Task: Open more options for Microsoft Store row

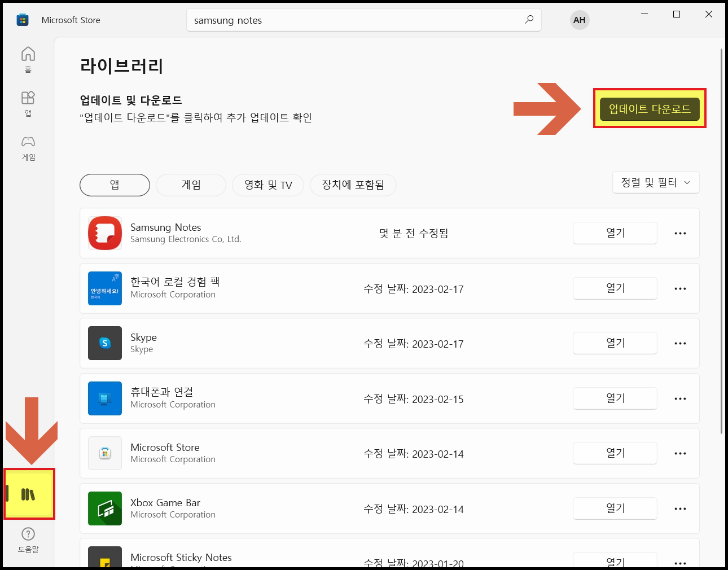Action: (680, 453)
